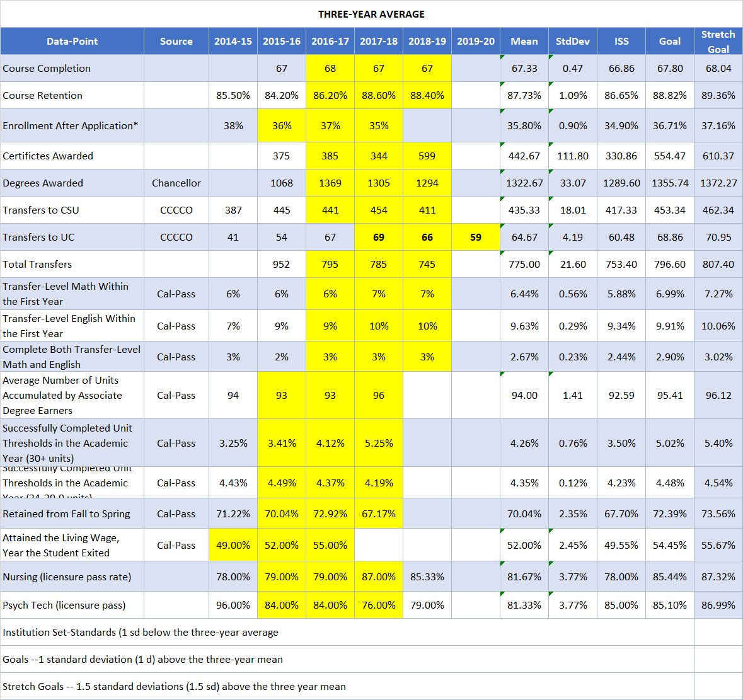
Task: Select the 2019-20 column header
Action: point(475,42)
